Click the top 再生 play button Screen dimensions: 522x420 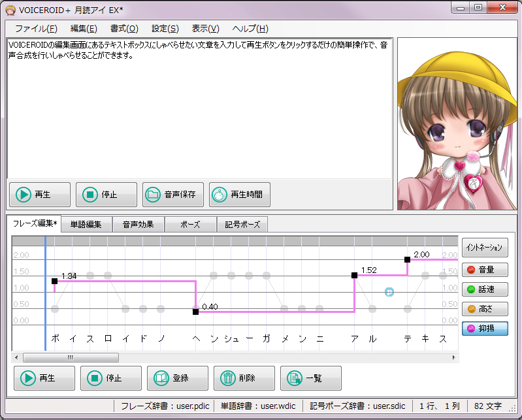[40, 195]
